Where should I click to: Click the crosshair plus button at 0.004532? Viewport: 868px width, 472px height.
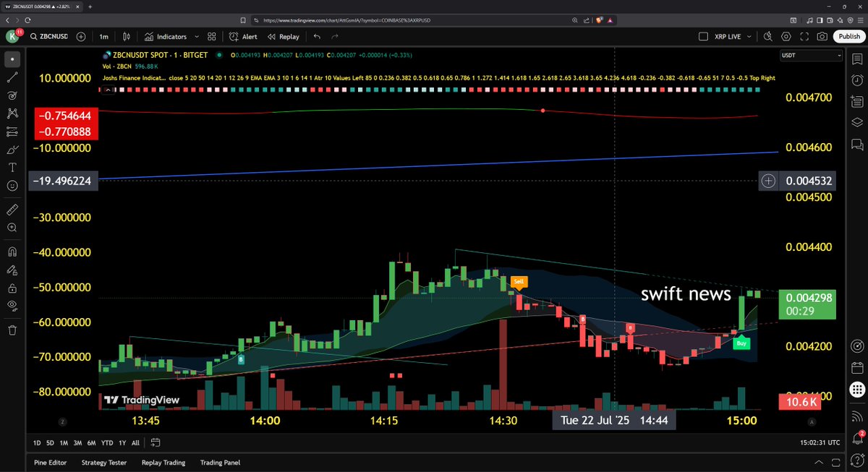coord(768,181)
